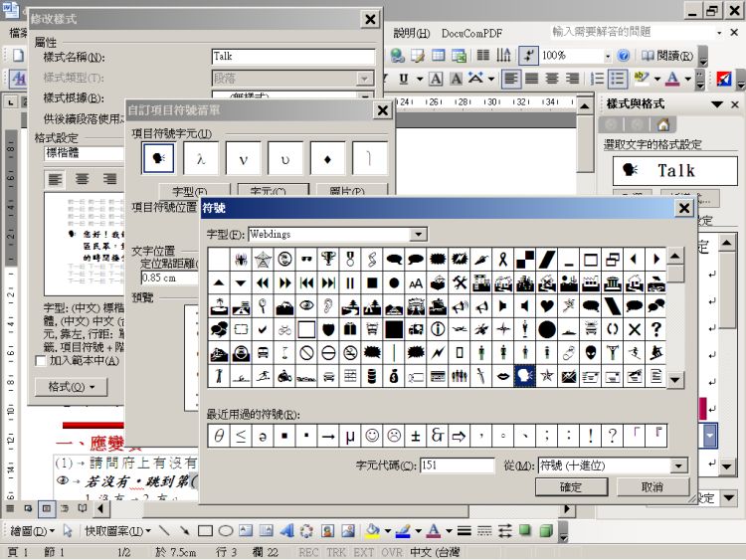746x560 pixels.
Task: Click the highlight color icon in formatting toolbar
Action: (x=642, y=79)
